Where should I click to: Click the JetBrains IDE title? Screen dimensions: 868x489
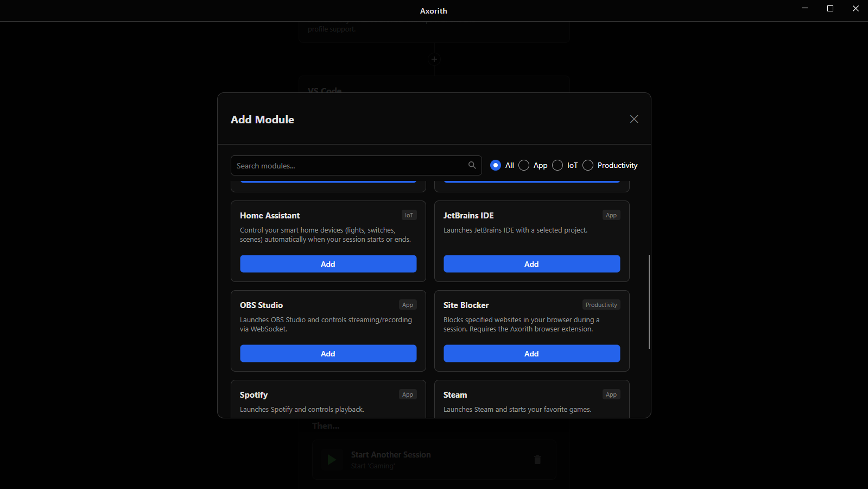tap(468, 216)
